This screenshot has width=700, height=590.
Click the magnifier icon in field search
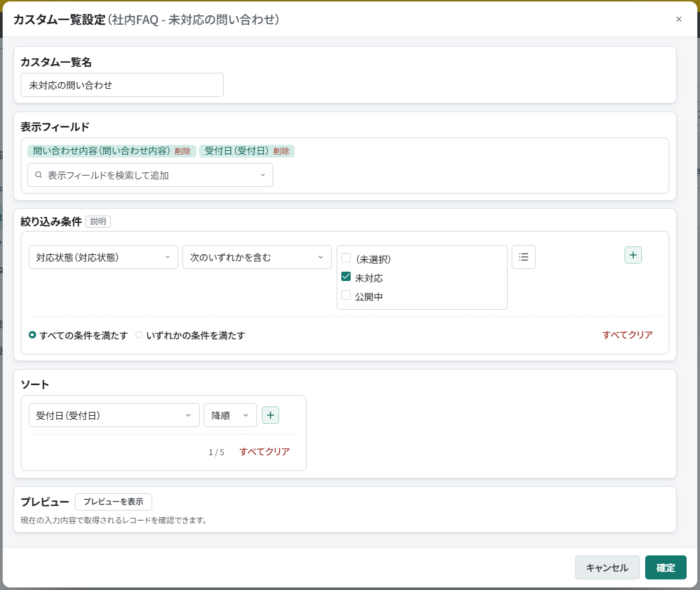38,175
